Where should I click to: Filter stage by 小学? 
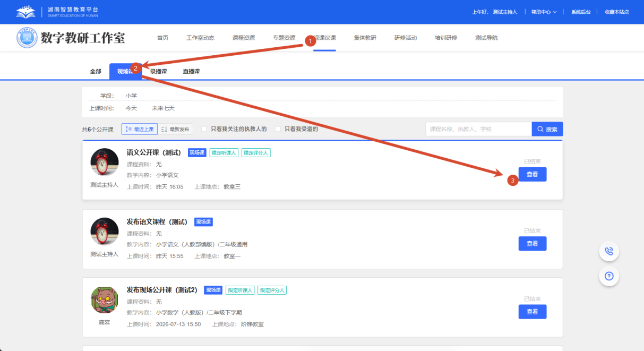click(131, 96)
